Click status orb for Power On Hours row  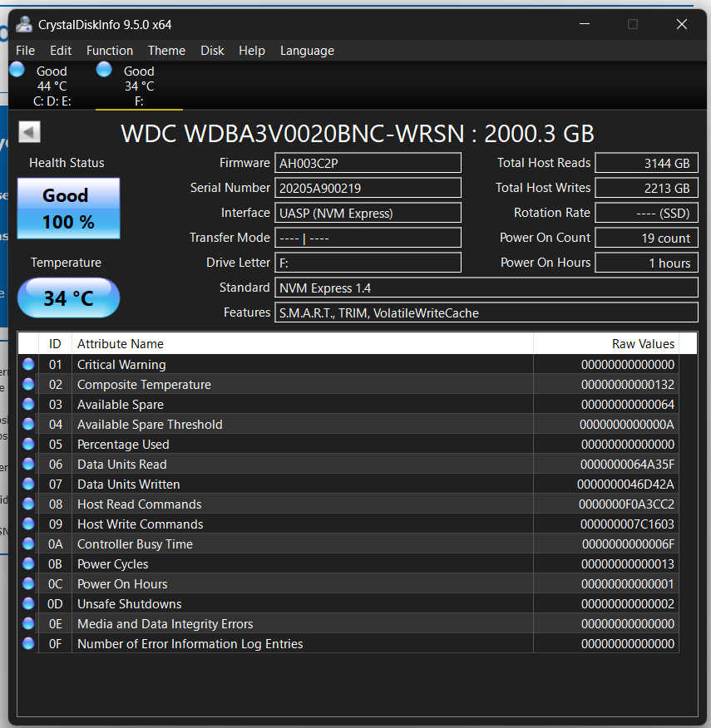point(28,584)
